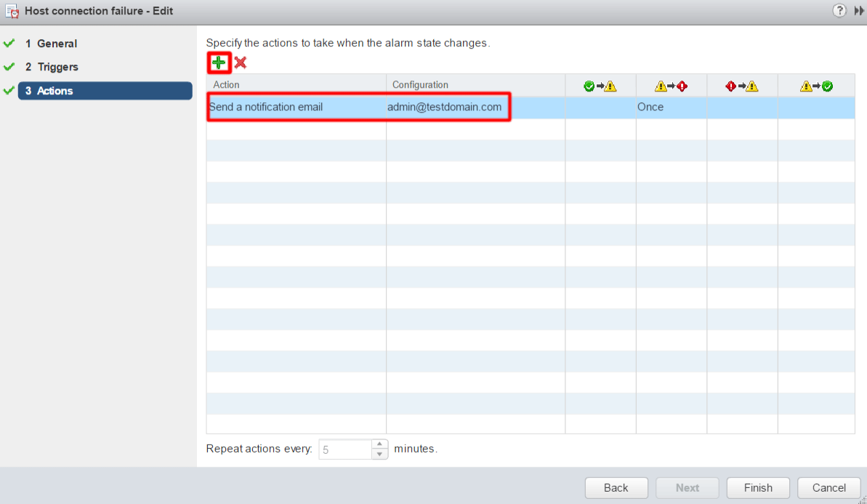The image size is (867, 504).
Task: Click the 'Once' cell in warning-to-alert column
Action: coord(672,107)
